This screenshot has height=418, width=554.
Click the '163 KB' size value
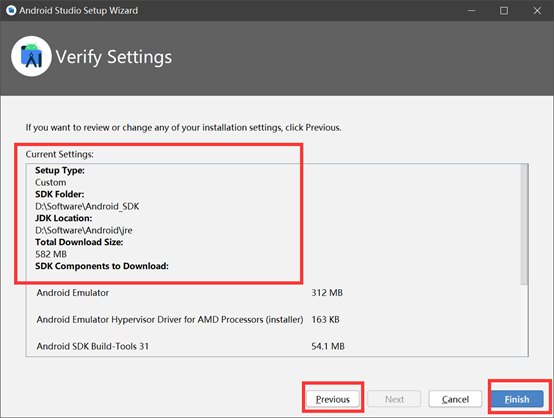(325, 319)
